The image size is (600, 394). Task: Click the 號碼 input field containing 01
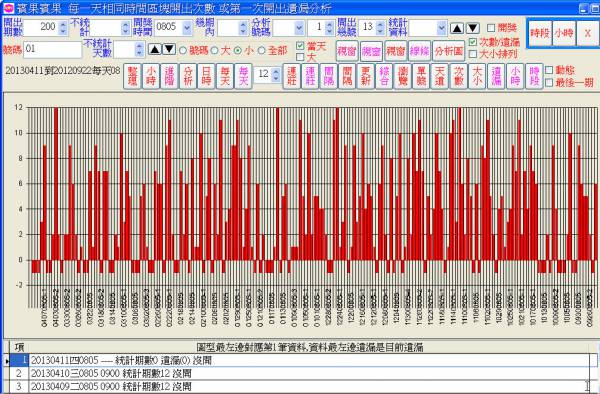pyautogui.click(x=53, y=50)
